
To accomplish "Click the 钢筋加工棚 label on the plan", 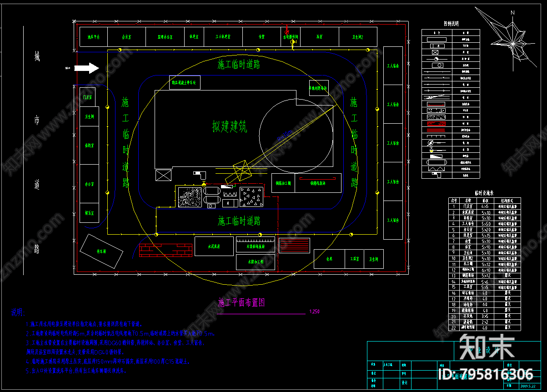I will (x=283, y=184).
